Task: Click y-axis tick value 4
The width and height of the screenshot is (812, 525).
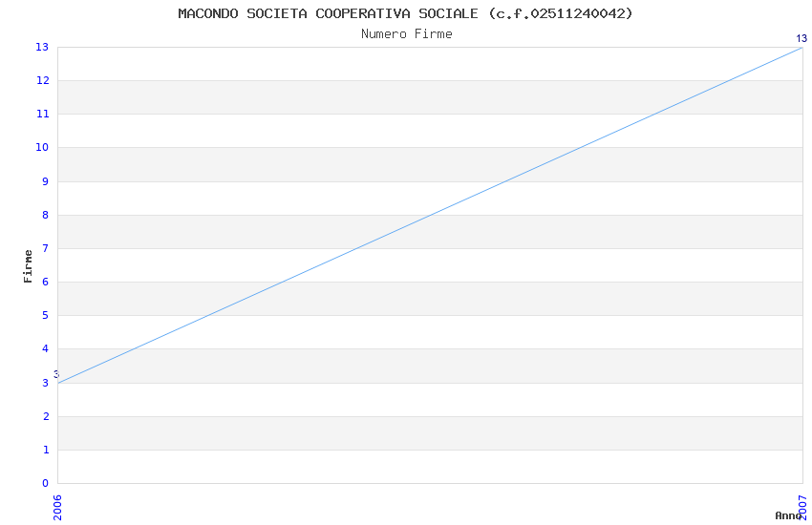Action: pyautogui.click(x=46, y=348)
